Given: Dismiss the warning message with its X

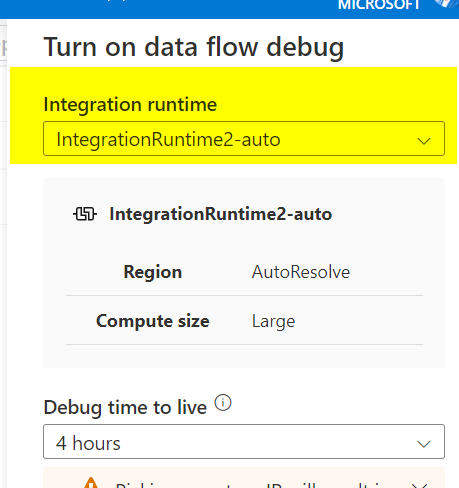Looking at the screenshot, I should click(x=421, y=485).
